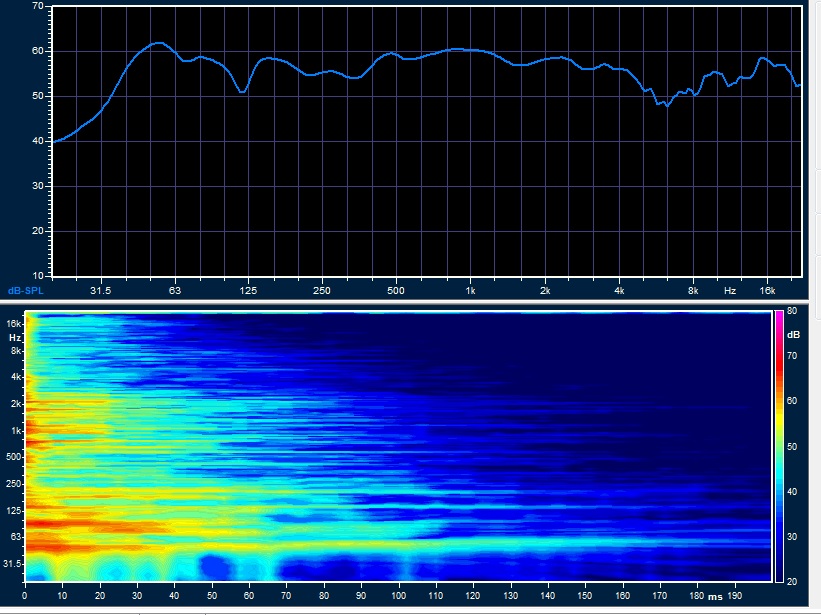
Task: Click the 40 value on the color scale
Action: (792, 491)
